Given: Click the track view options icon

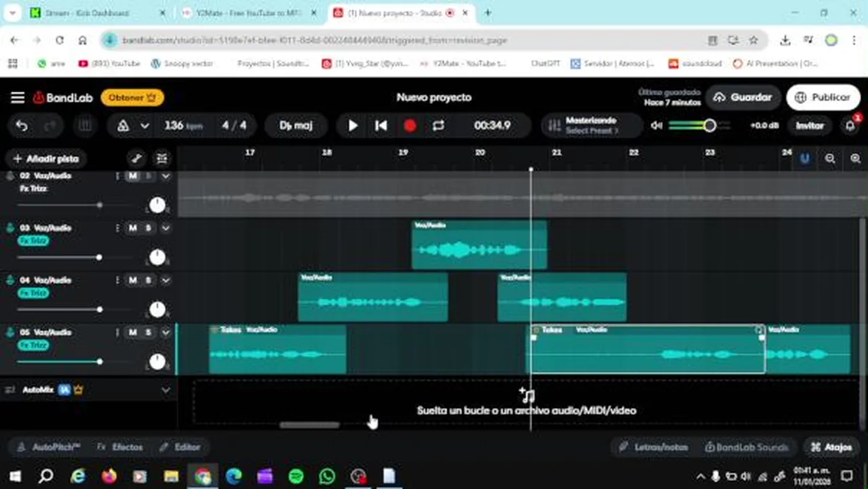Looking at the screenshot, I should (x=162, y=159).
